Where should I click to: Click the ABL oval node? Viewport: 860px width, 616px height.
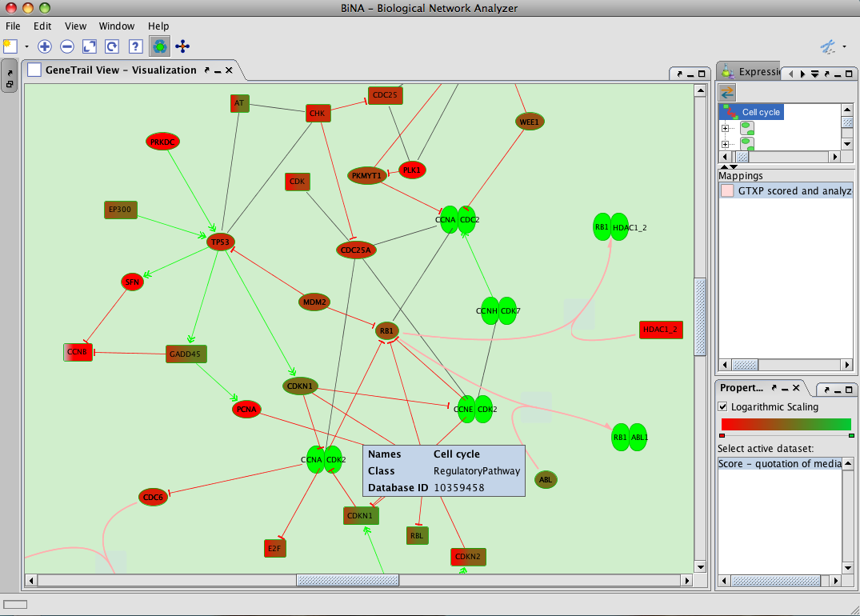(546, 479)
